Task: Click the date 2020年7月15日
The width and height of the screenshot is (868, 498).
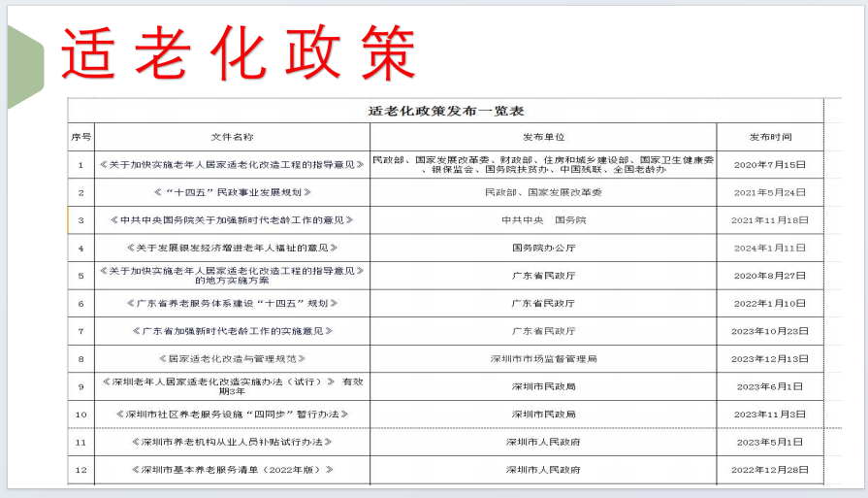Action: pyautogui.click(x=770, y=164)
